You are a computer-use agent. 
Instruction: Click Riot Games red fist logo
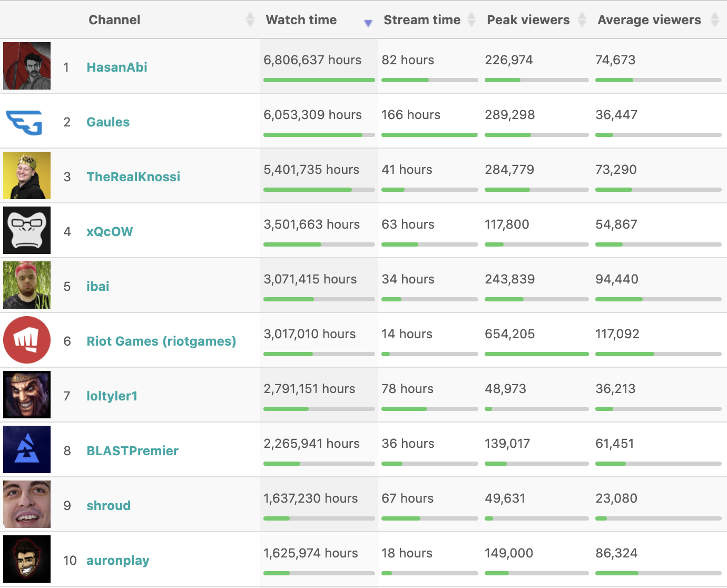pyautogui.click(x=27, y=340)
